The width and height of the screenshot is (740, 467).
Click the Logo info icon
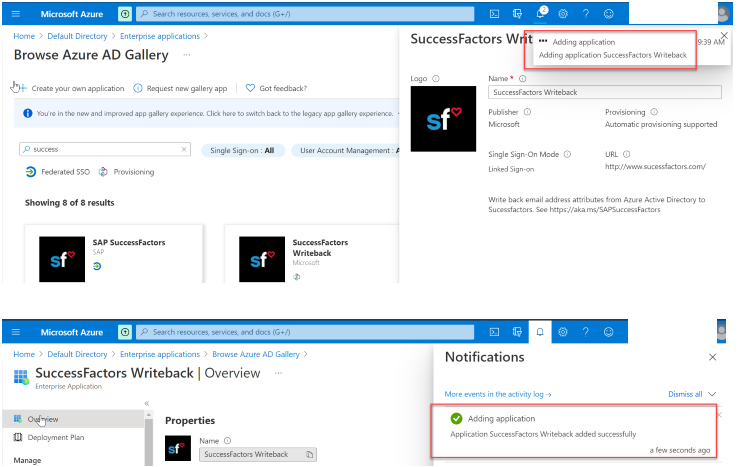pos(436,79)
